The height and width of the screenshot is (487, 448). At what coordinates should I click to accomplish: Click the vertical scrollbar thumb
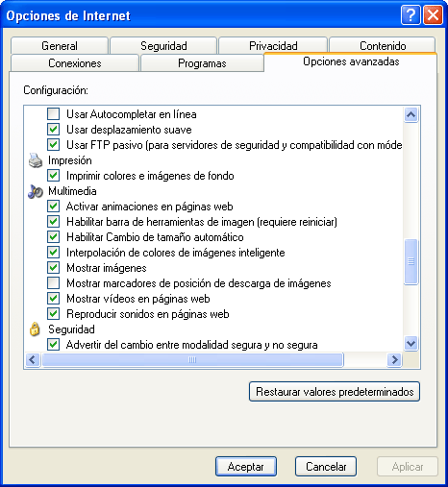tap(411, 261)
